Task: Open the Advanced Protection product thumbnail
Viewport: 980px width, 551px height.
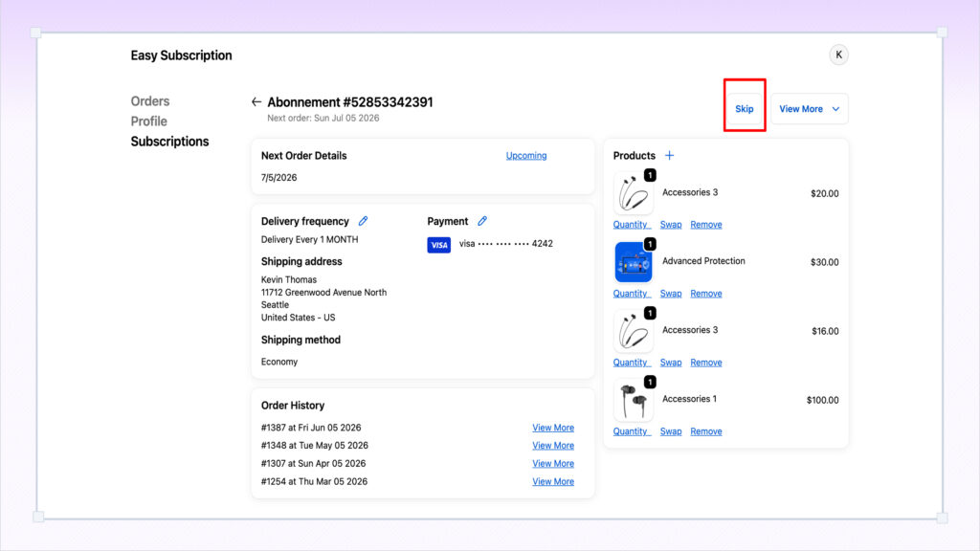Action: [634, 262]
